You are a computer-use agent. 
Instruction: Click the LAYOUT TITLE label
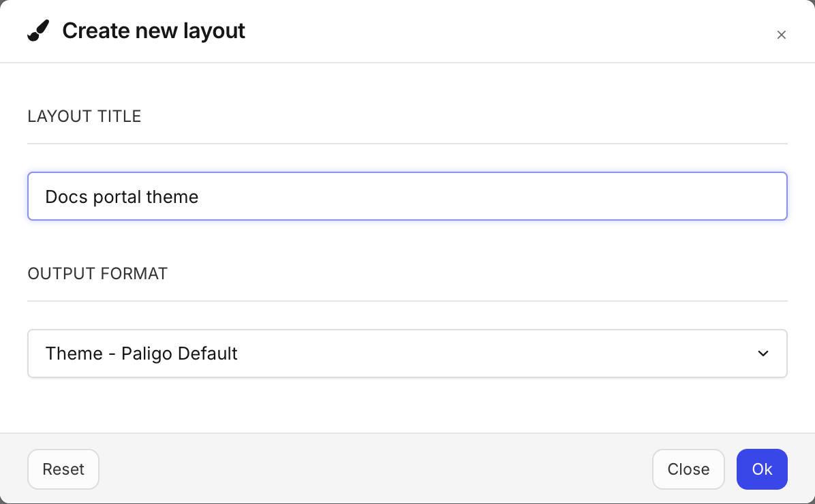coord(84,116)
